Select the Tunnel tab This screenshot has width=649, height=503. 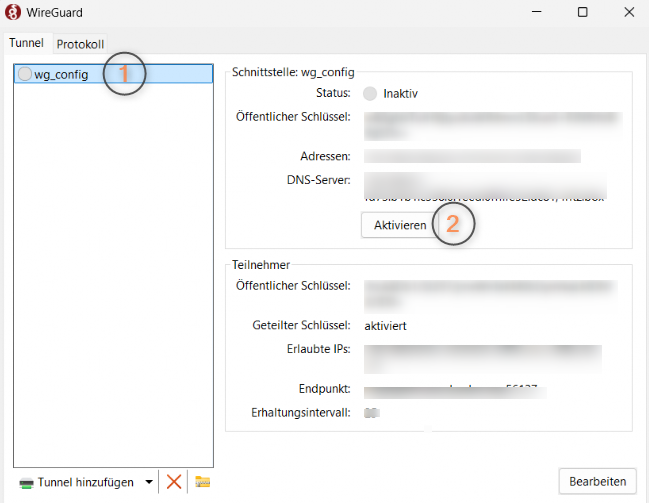coord(26,44)
